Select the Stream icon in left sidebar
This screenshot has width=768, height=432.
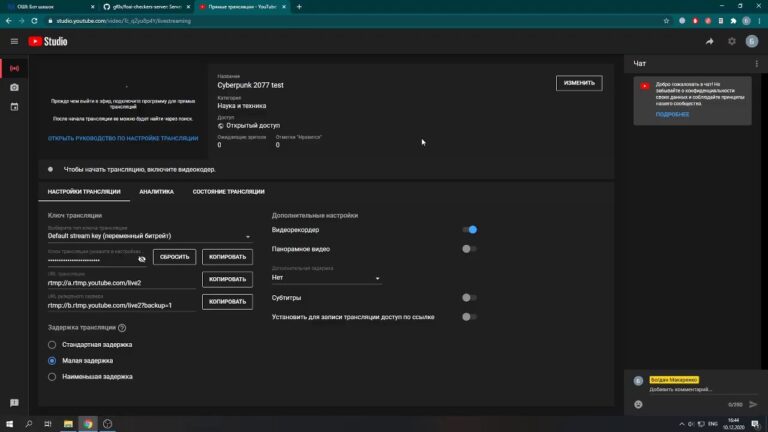[14, 68]
